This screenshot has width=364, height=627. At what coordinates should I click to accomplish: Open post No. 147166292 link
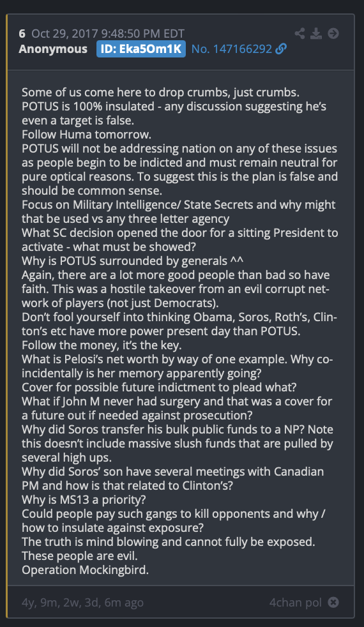click(232, 49)
